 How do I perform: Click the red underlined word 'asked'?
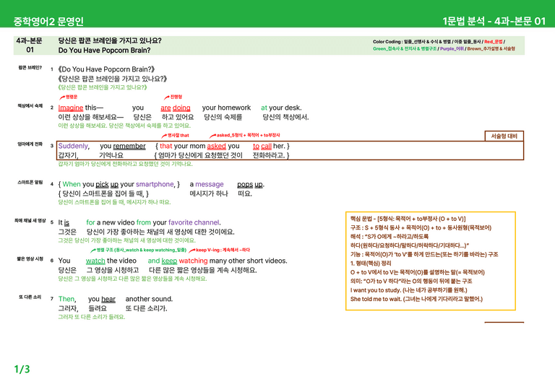[x=216, y=146]
